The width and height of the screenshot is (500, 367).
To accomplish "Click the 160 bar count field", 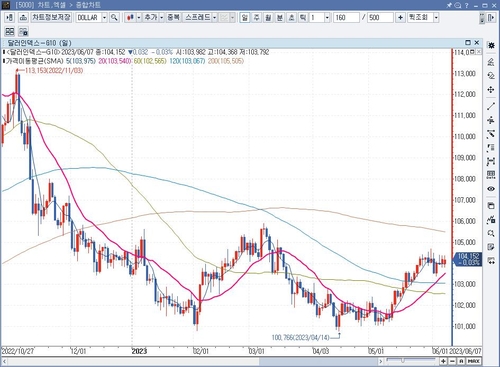I will click(346, 18).
